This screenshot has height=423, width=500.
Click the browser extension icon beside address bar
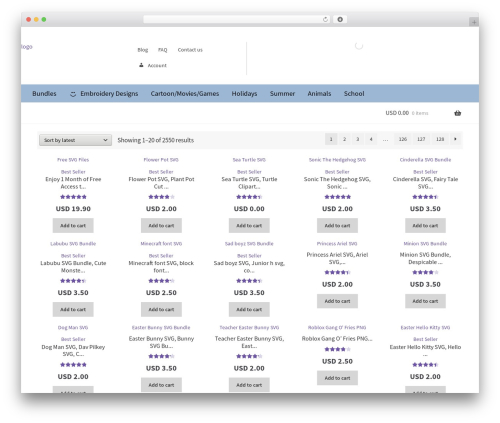(x=340, y=19)
